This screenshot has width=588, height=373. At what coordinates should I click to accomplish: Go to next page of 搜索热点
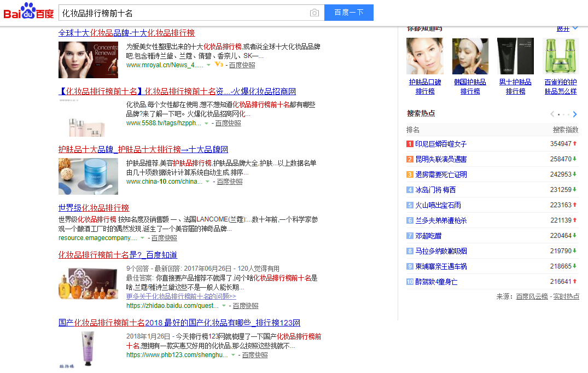coord(575,114)
